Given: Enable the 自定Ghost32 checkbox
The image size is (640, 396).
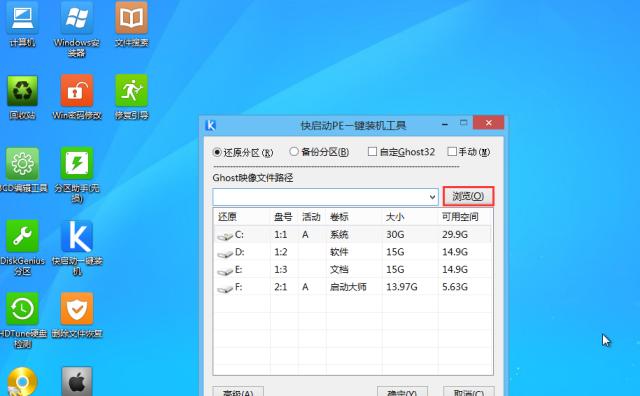Looking at the screenshot, I should point(372,151).
